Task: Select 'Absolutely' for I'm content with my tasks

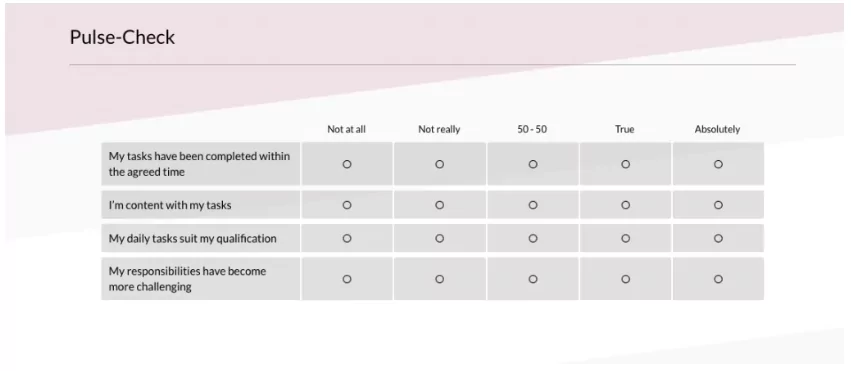Action: tap(718, 205)
